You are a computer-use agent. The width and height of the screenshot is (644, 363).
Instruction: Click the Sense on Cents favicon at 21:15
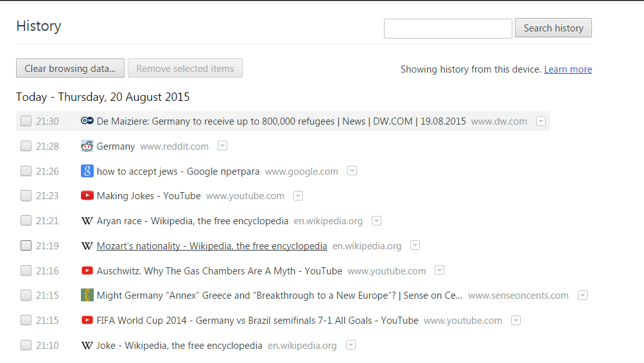(x=87, y=296)
